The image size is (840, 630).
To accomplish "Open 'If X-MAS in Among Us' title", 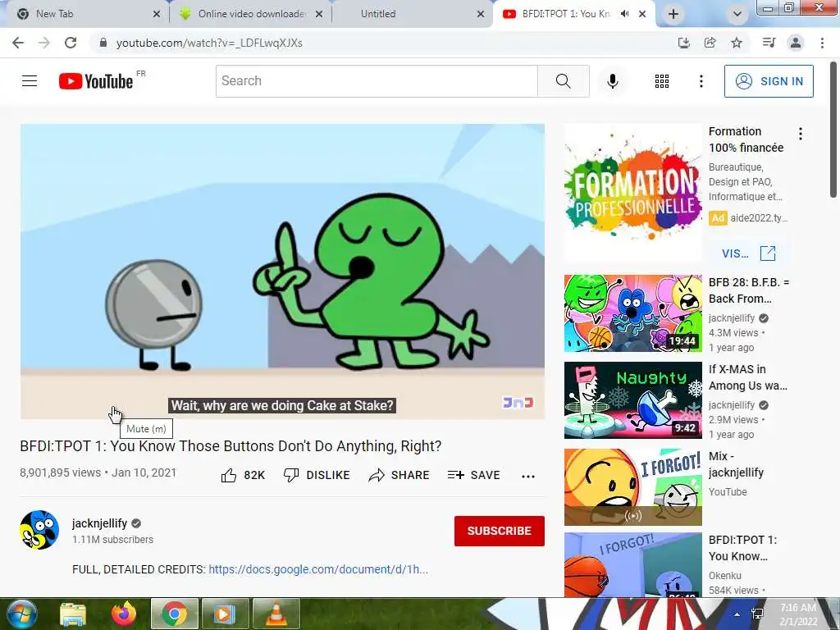I will click(748, 377).
